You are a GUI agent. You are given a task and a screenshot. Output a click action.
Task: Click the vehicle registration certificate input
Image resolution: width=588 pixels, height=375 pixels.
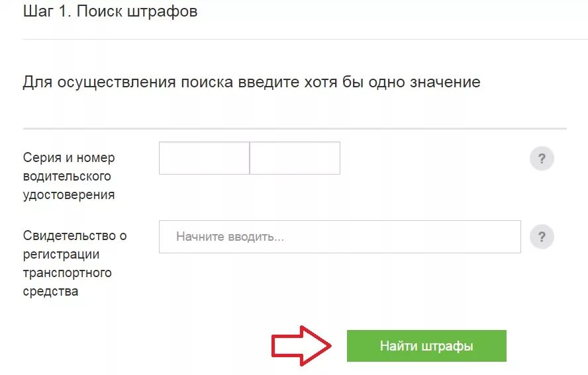(x=340, y=237)
